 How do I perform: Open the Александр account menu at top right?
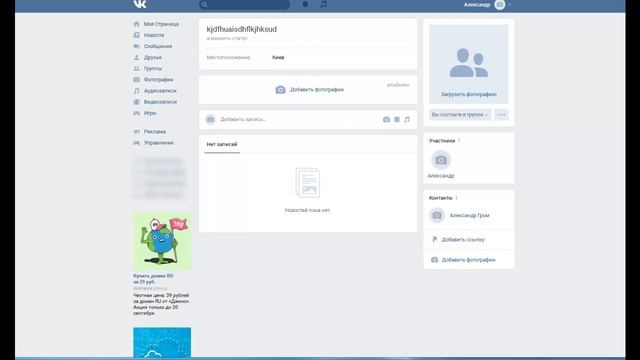(x=487, y=4)
